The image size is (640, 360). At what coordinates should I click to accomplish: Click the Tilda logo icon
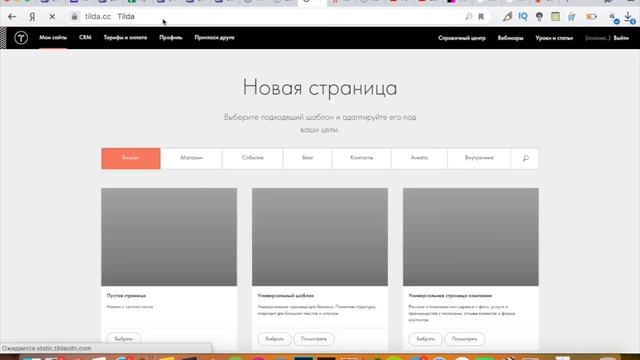coord(21,38)
